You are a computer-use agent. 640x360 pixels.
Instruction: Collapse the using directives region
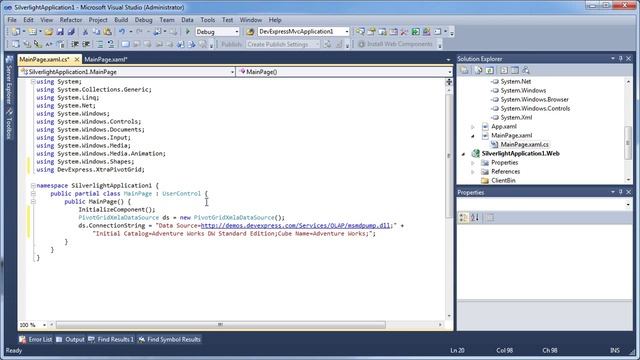(33, 82)
